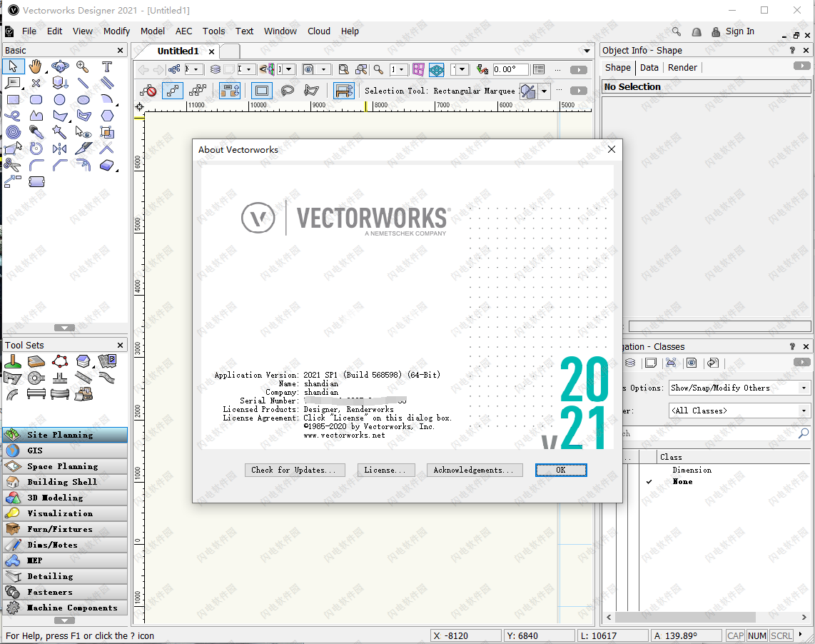
Task: Open the Cloud menu
Action: [318, 31]
